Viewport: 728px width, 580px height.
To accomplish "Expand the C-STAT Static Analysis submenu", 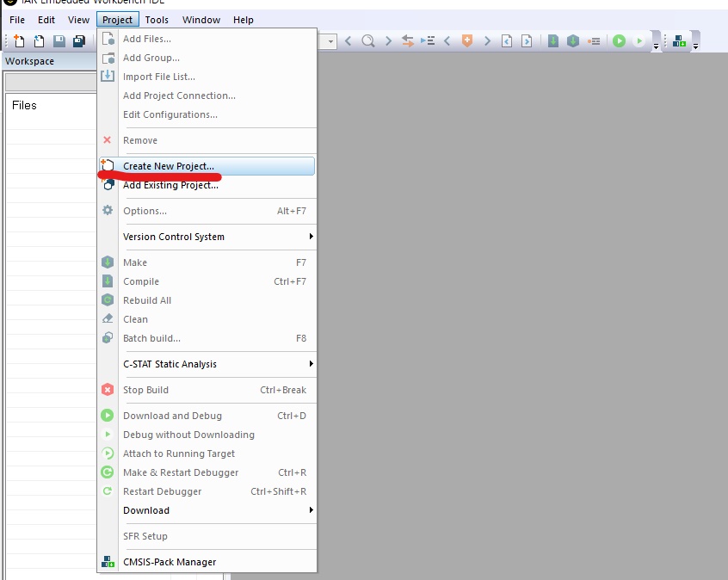I will pos(207,364).
